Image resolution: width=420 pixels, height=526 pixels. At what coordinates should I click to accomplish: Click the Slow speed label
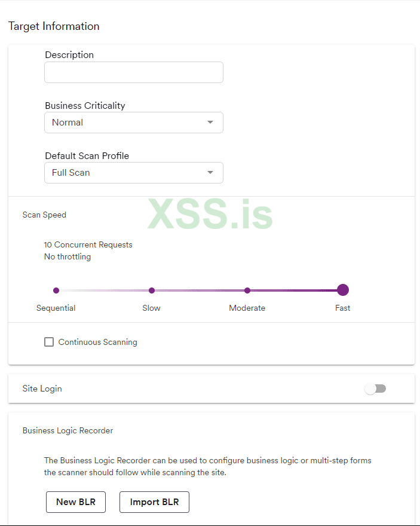point(152,308)
